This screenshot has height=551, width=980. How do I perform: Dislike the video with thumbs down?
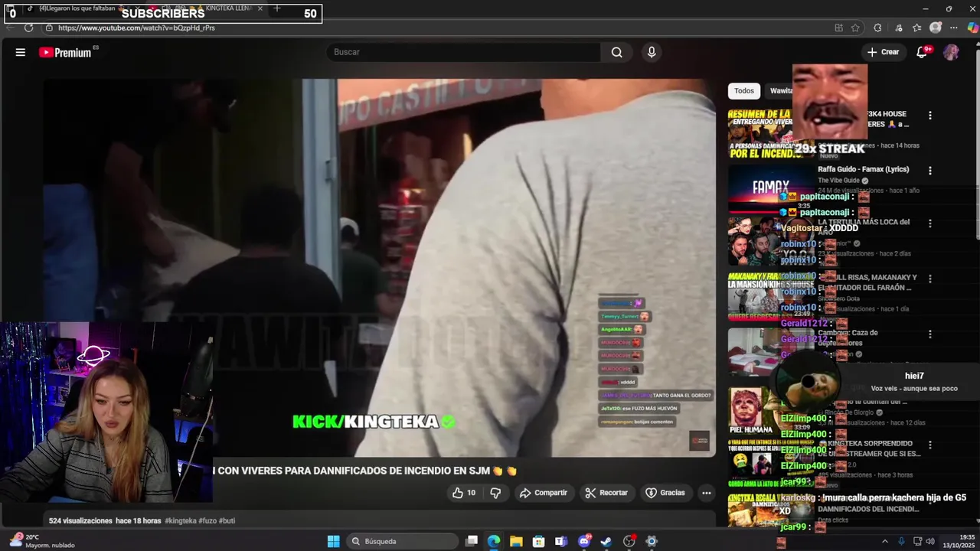(495, 493)
